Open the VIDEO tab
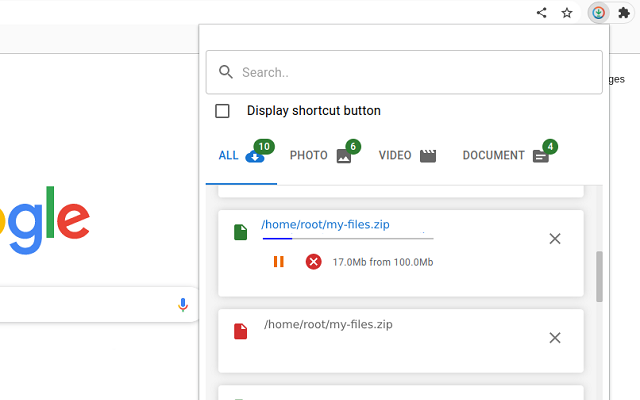 point(407,156)
